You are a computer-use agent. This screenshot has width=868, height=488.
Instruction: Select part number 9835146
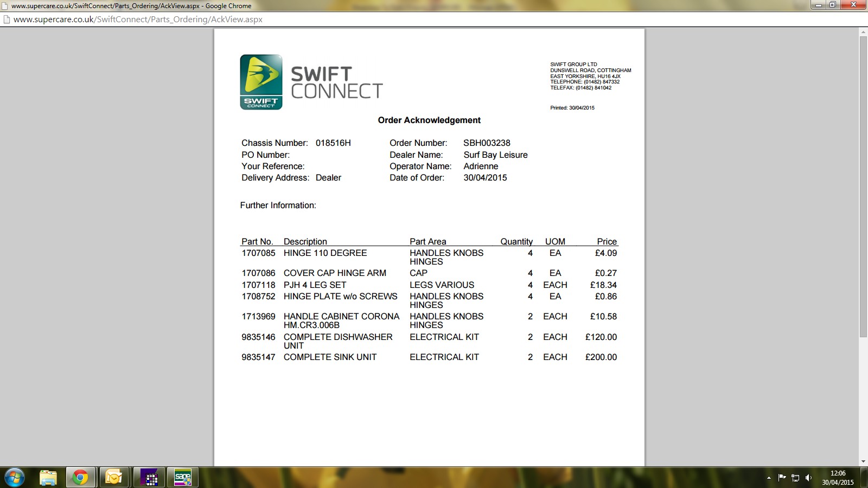(x=258, y=337)
